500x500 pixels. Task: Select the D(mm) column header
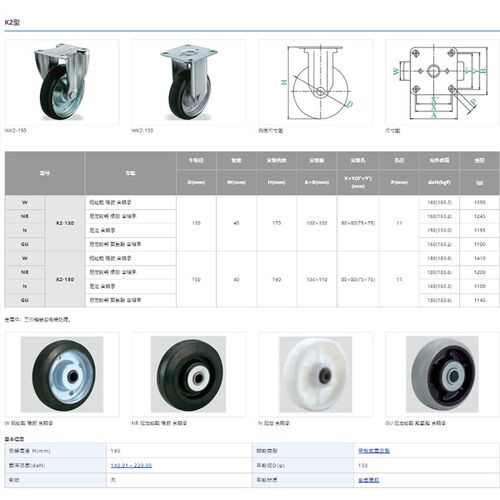pos(196,182)
